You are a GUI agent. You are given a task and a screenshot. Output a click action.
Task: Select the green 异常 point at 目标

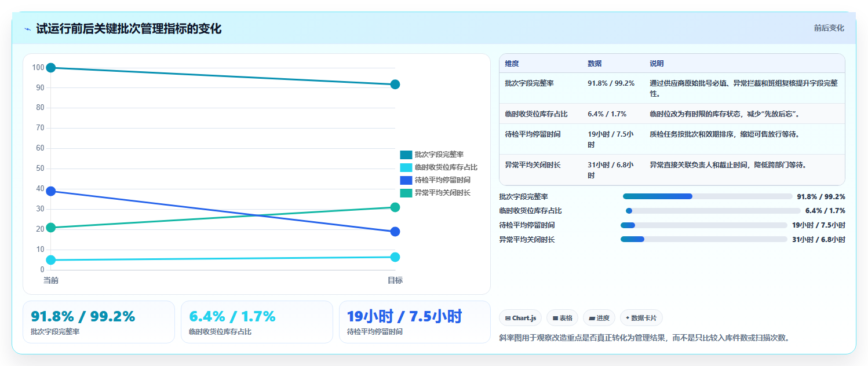395,207
